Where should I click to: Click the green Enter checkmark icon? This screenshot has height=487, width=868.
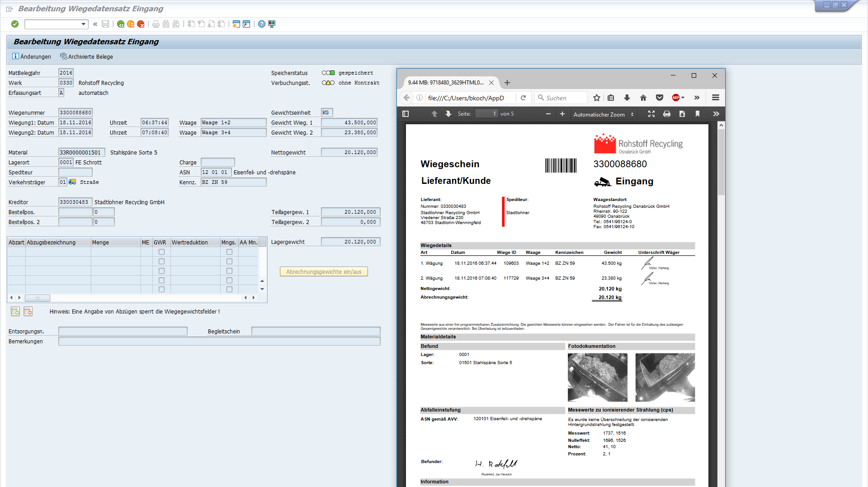tap(15, 24)
